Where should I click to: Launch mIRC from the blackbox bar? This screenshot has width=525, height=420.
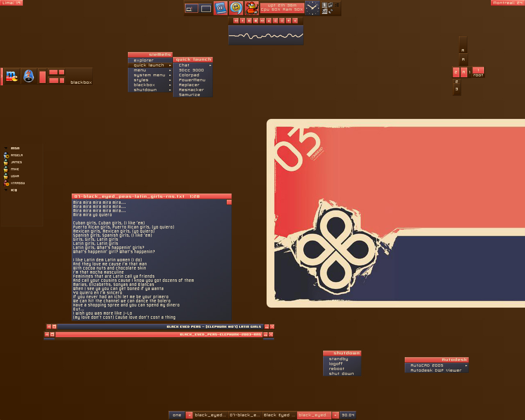(12, 76)
